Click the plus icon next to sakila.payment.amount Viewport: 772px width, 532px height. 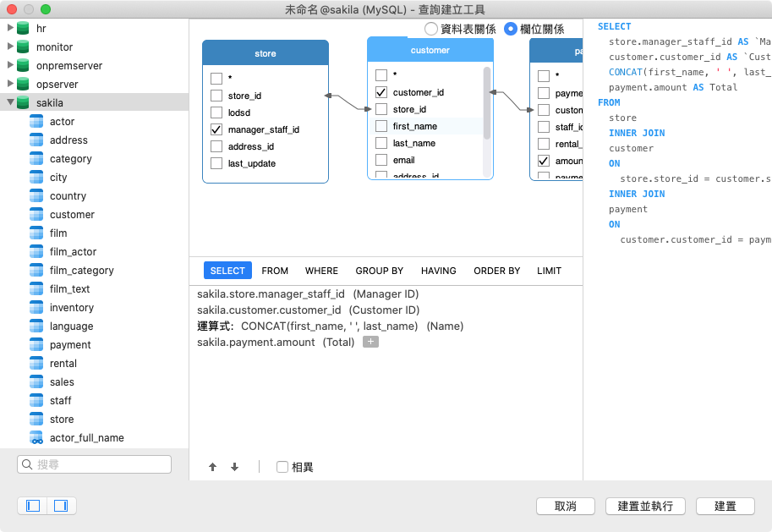pyautogui.click(x=370, y=342)
